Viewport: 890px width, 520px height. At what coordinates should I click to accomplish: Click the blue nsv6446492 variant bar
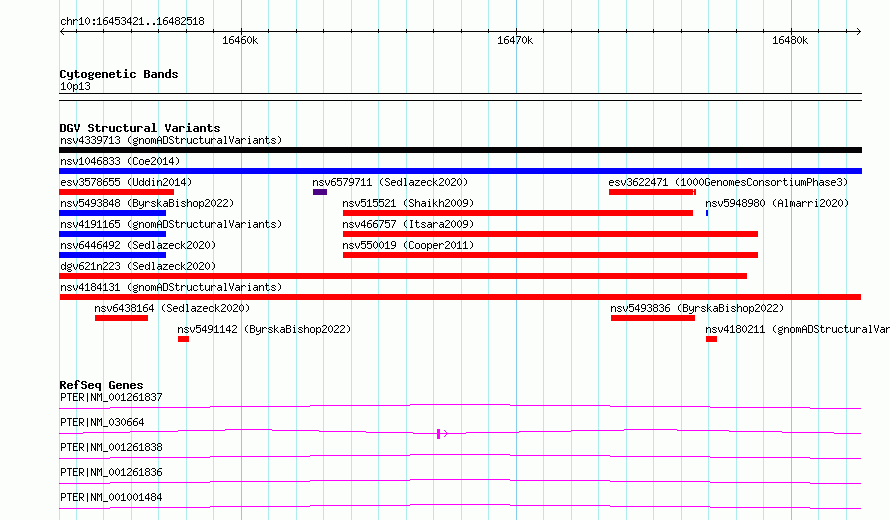click(x=112, y=255)
